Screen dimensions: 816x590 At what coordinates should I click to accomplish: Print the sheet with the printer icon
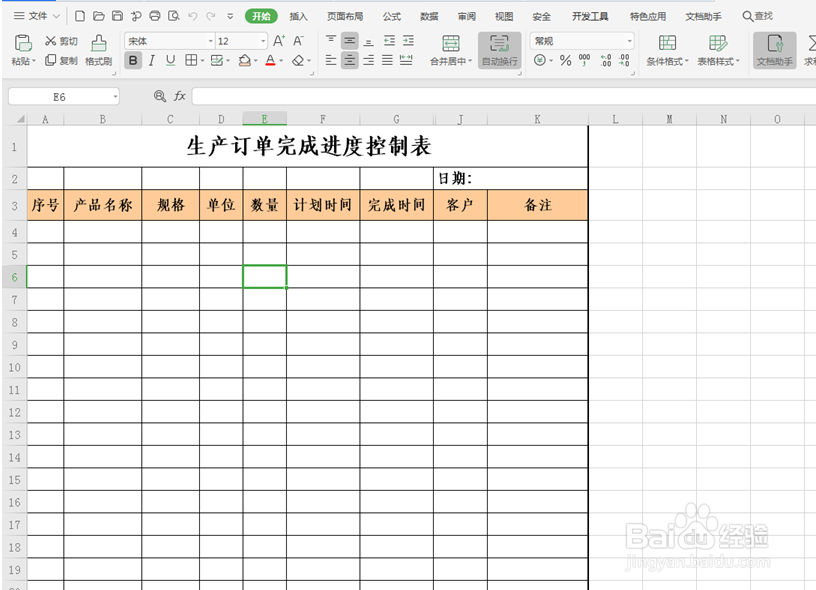click(155, 16)
